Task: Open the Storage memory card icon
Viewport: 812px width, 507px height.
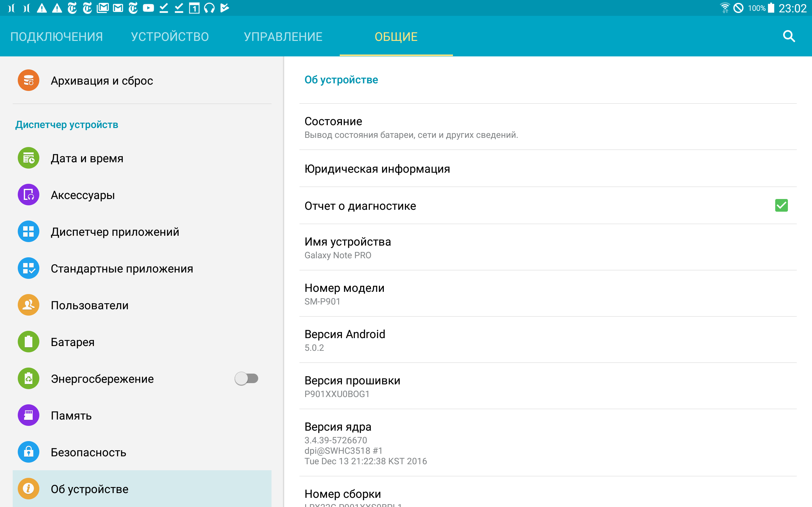Action: [29, 415]
